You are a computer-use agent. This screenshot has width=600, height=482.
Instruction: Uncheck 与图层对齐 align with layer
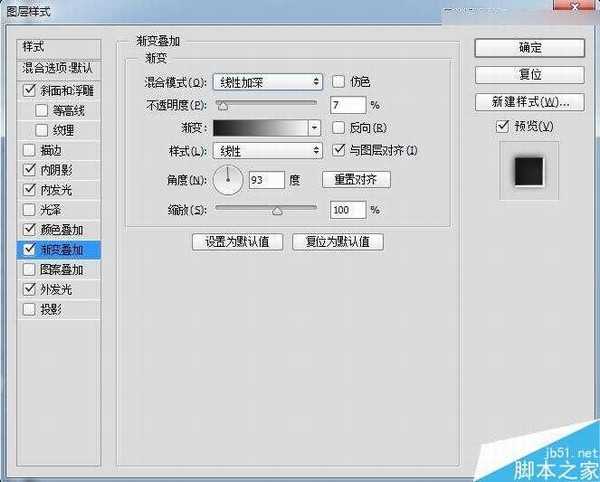coord(338,151)
